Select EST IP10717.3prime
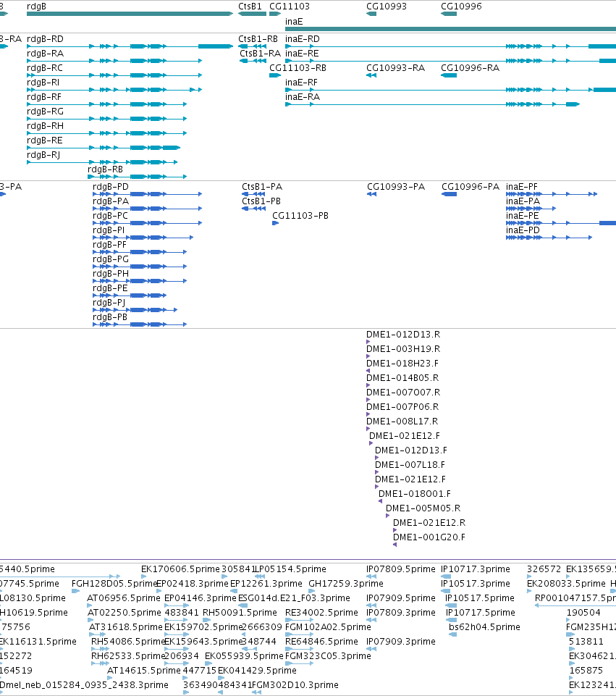 tap(476, 569)
